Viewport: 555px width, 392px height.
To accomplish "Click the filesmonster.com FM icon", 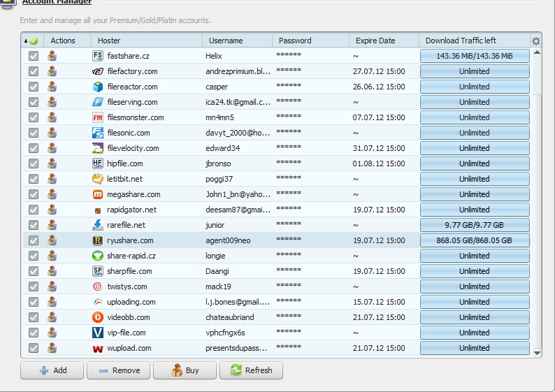I will click(x=98, y=117).
